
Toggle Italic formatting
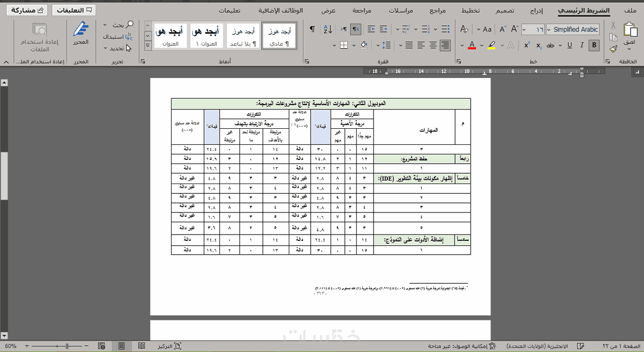582,45
